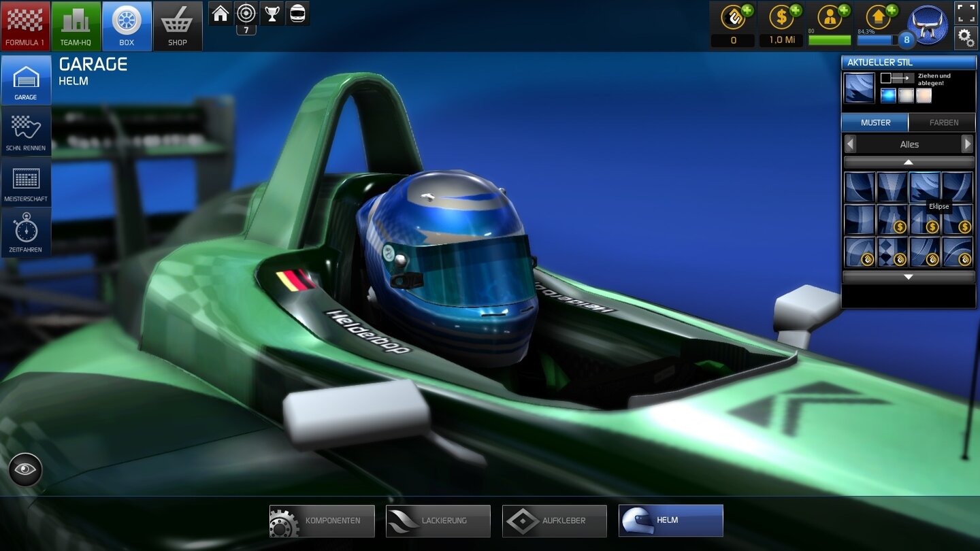Switch to the Farben colors tab
Viewport: 980px width, 551px height.
pyautogui.click(x=943, y=122)
